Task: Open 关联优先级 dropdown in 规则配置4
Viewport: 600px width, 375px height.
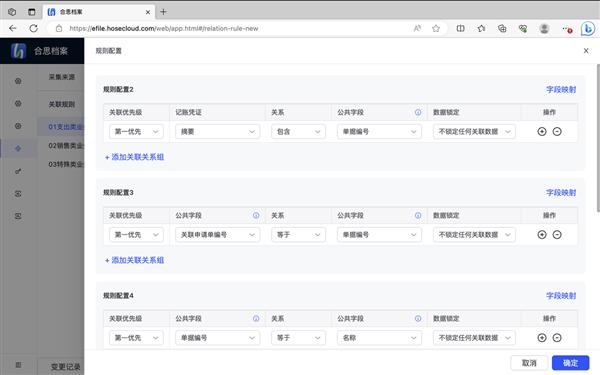Action: pos(136,338)
